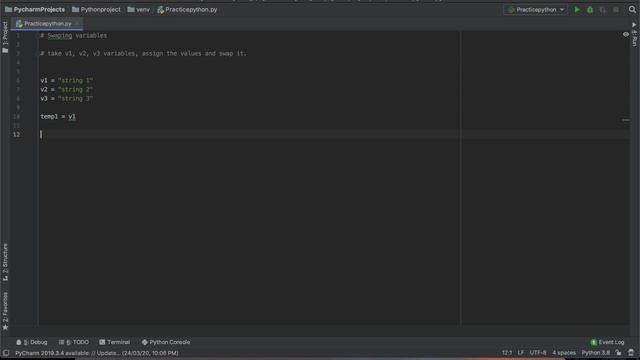Viewport: 640px width, 360px height.
Task: Click the yellow warning stripe marker on right gutter
Action: (626, 120)
